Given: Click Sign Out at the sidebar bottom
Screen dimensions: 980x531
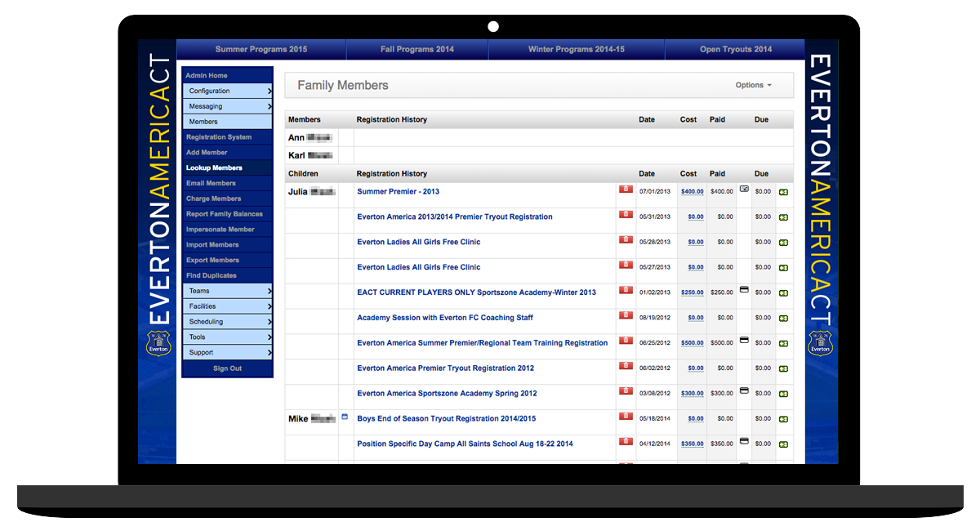Looking at the screenshot, I should coord(227,368).
